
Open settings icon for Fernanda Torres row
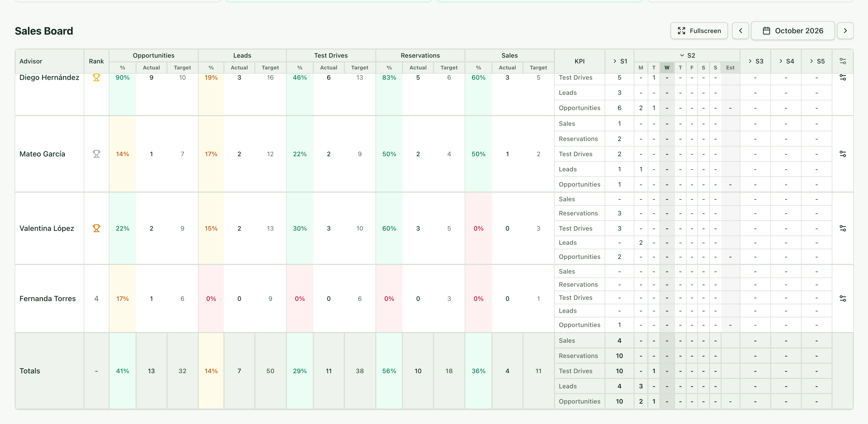[842, 298]
